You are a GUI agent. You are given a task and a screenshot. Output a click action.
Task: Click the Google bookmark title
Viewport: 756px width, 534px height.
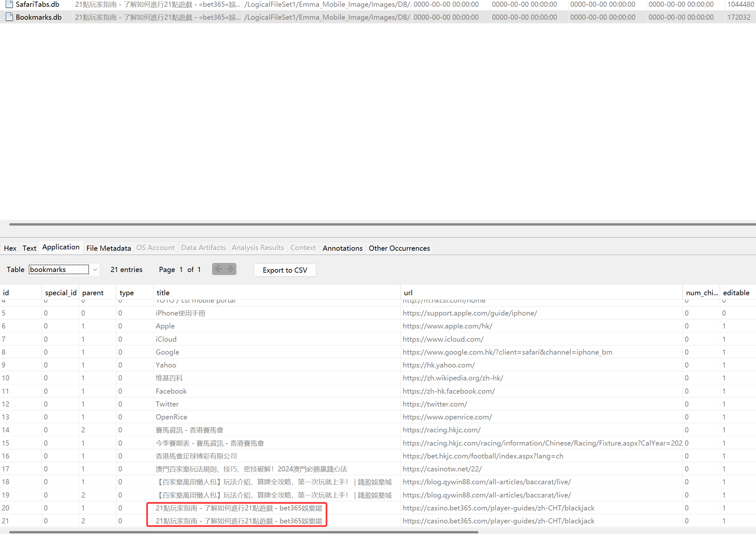pos(167,352)
